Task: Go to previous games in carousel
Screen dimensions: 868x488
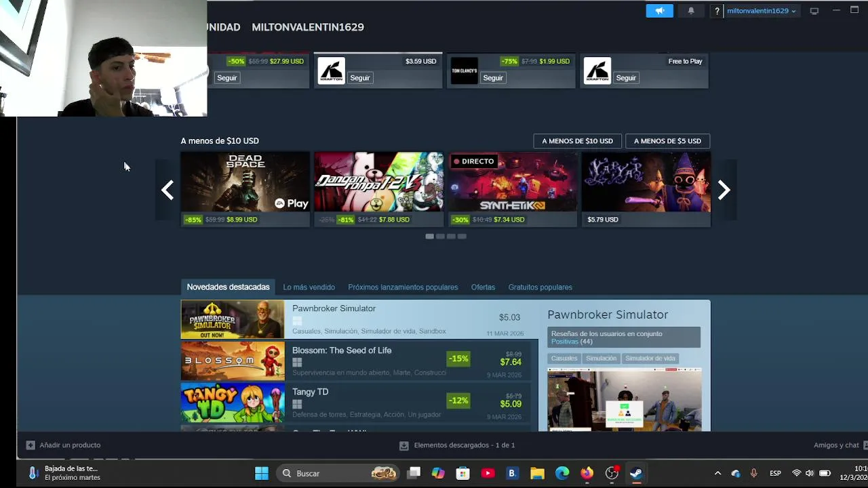Action: [167, 190]
